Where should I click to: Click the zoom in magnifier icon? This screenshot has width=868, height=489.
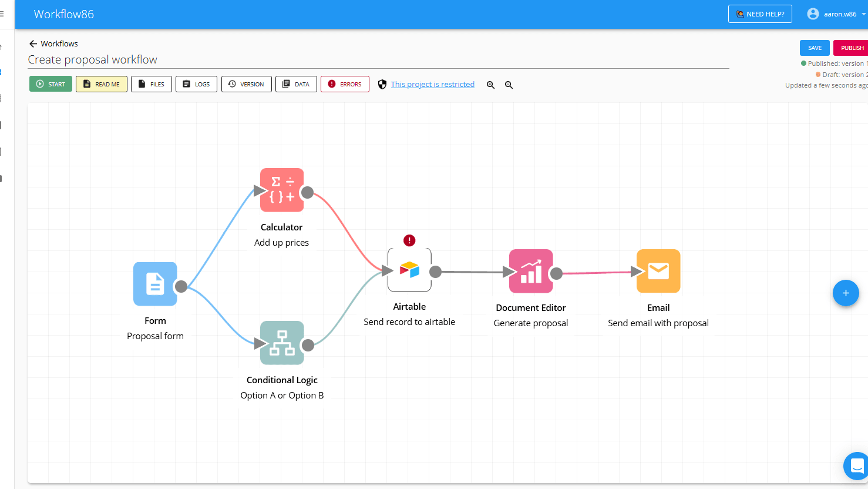coord(490,85)
